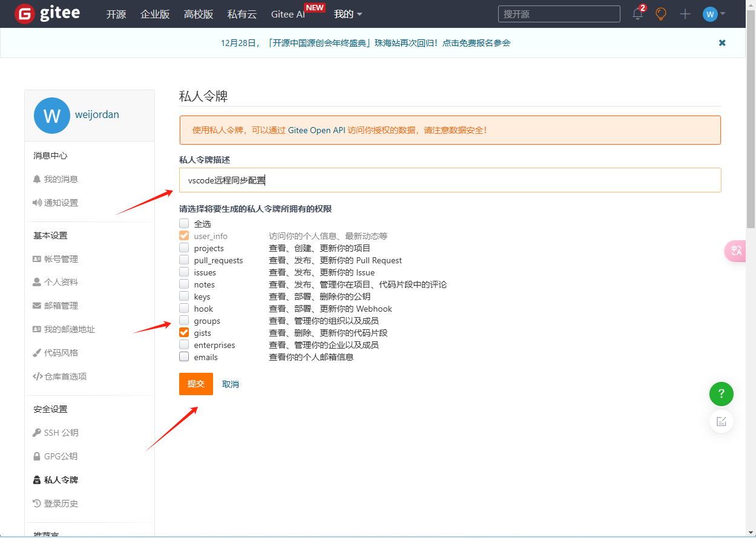Click the large weijordan profile avatar
The height and width of the screenshot is (538, 756).
coord(52,116)
